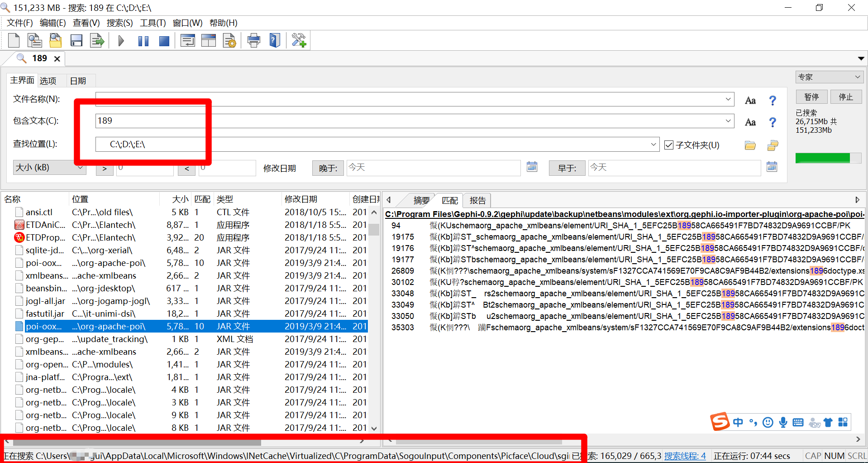Click the Aa case icon for file name

point(750,101)
